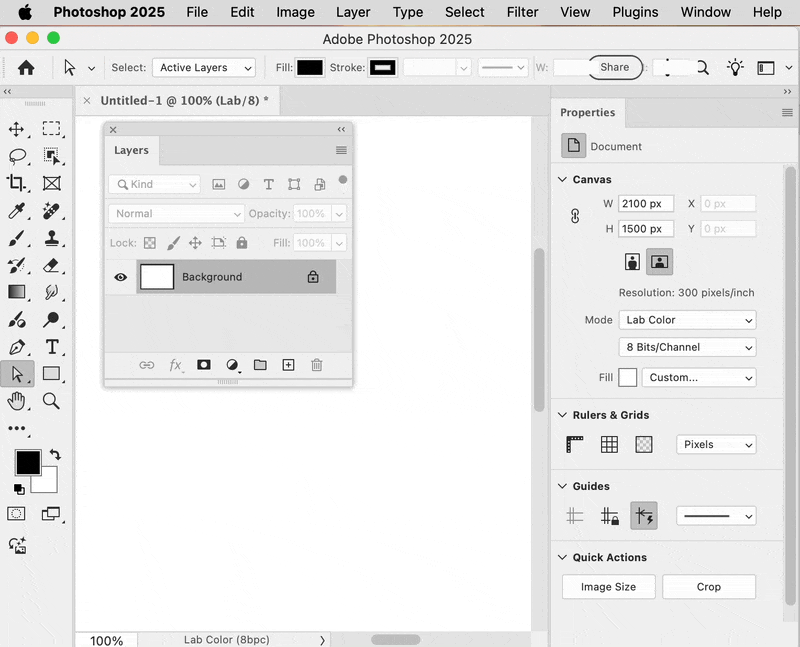The image size is (800, 647).
Task: Create a new layer with the plus icon
Action: coord(288,365)
